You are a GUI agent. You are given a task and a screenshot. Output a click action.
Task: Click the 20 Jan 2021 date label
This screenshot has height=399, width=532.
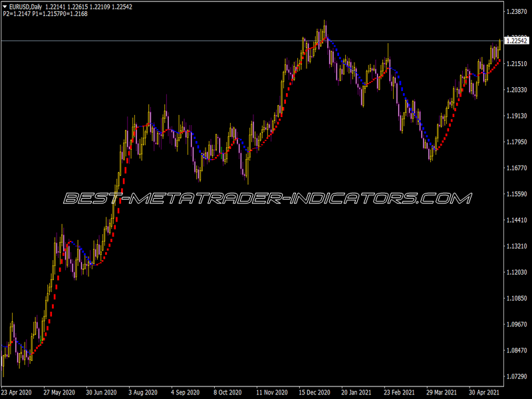[356, 392]
